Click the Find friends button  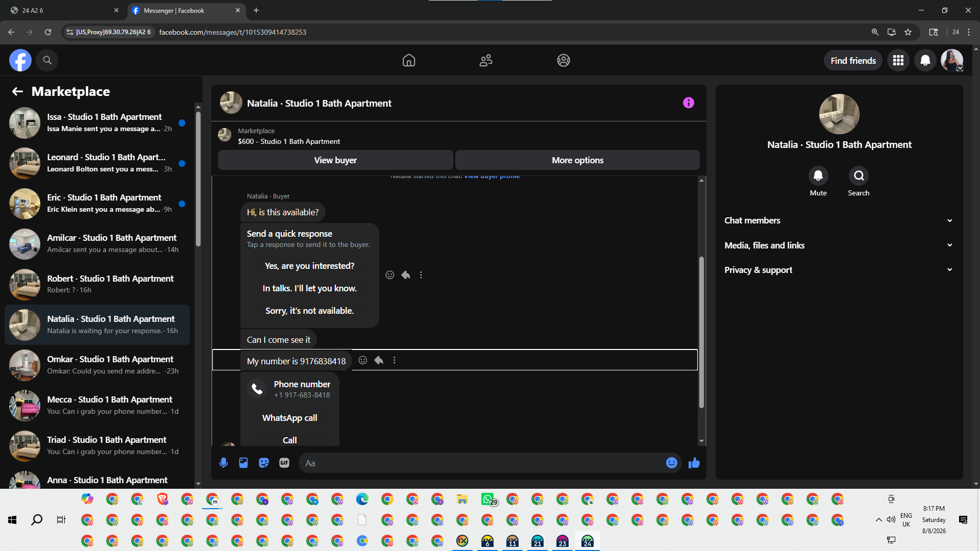pos(853,60)
